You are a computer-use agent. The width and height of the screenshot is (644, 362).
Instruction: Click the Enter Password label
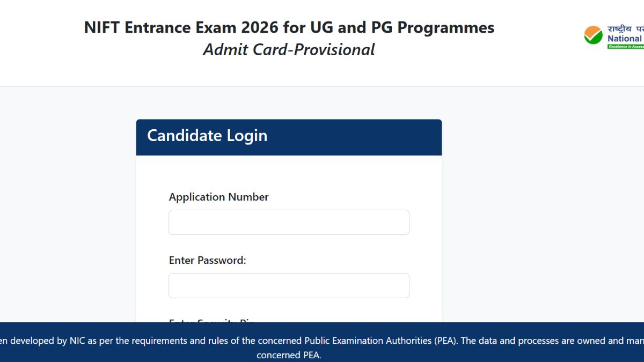[207, 260]
